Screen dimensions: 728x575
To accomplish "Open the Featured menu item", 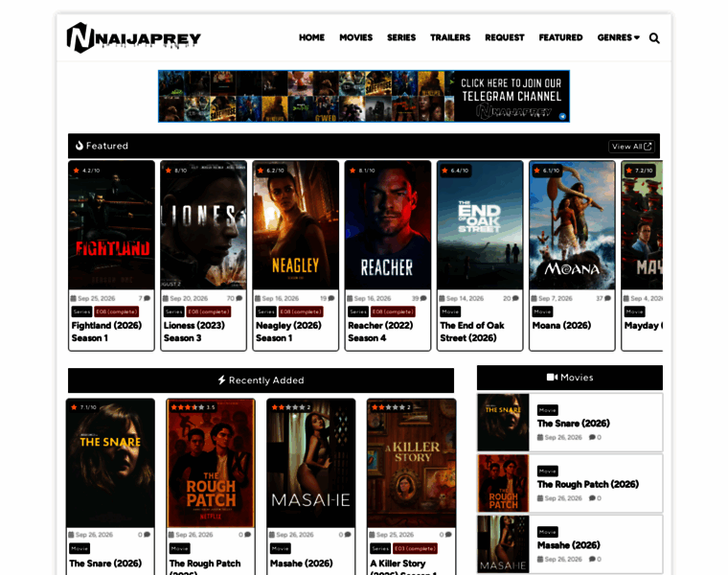I will point(560,37).
